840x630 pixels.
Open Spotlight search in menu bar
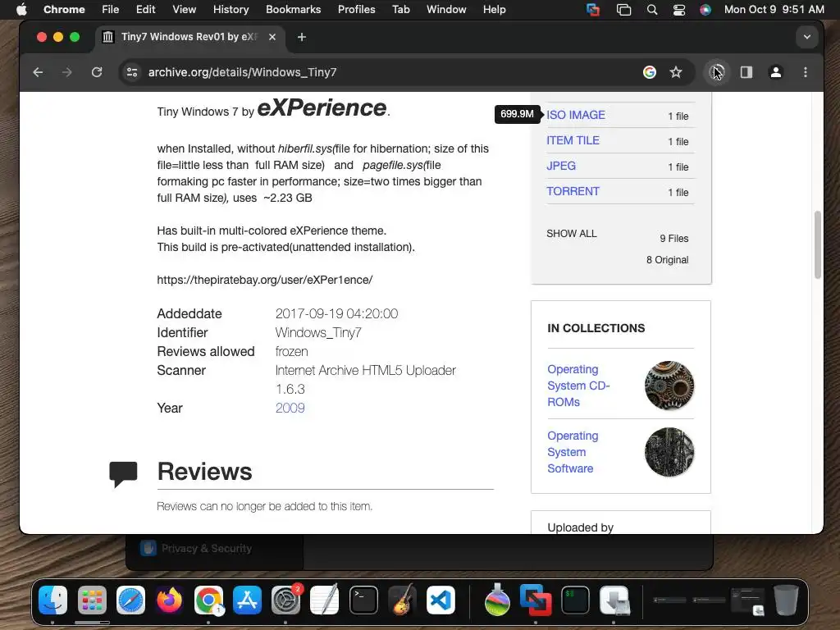[x=652, y=10]
